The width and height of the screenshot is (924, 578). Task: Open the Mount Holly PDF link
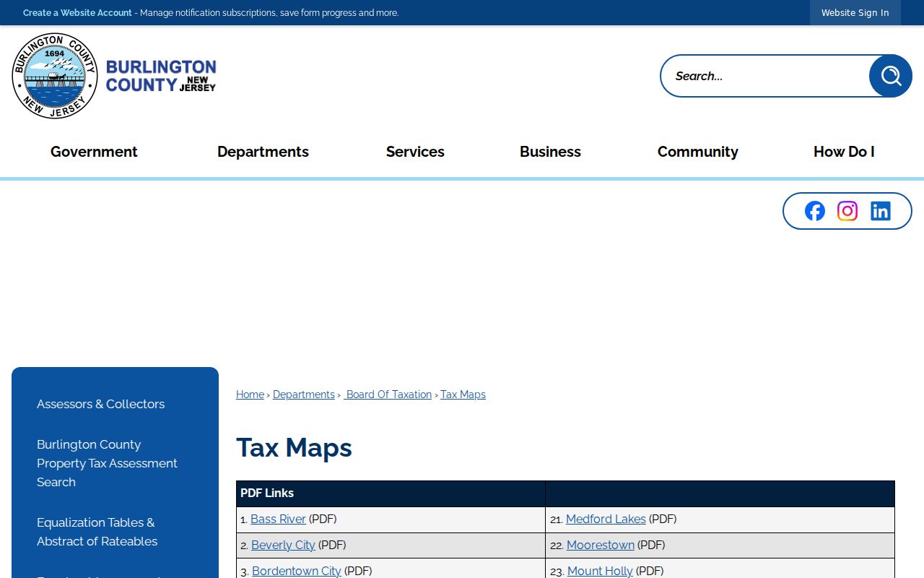(600, 571)
